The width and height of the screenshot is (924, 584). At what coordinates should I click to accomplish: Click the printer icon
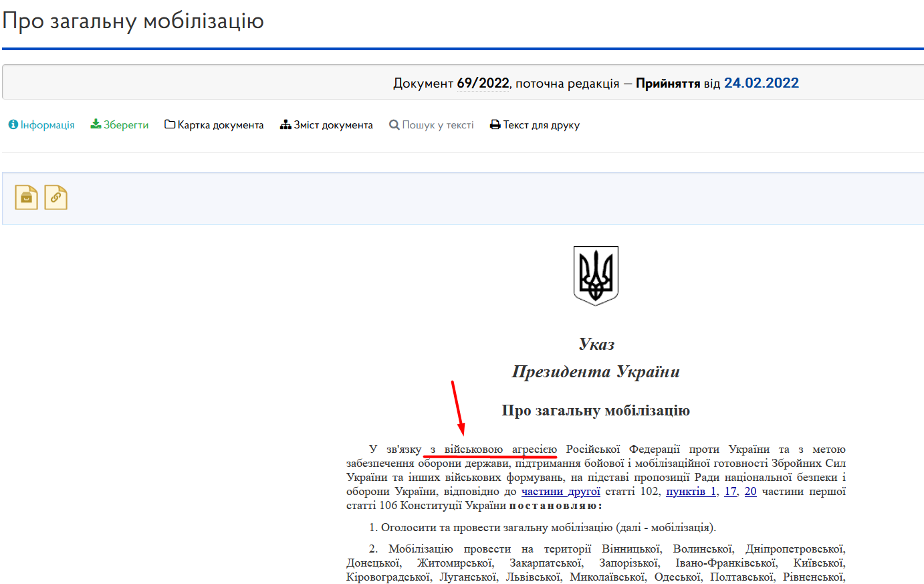495,124
